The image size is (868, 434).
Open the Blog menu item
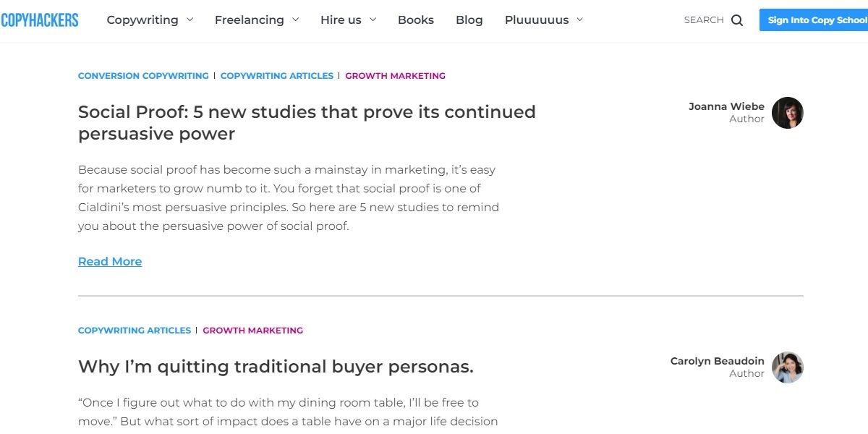469,20
